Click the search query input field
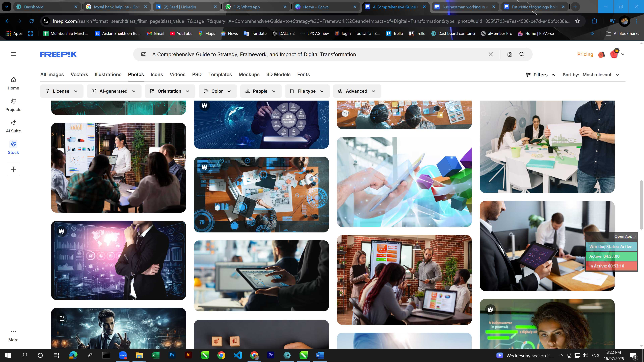Screen dimensions: 644x362 317,54
